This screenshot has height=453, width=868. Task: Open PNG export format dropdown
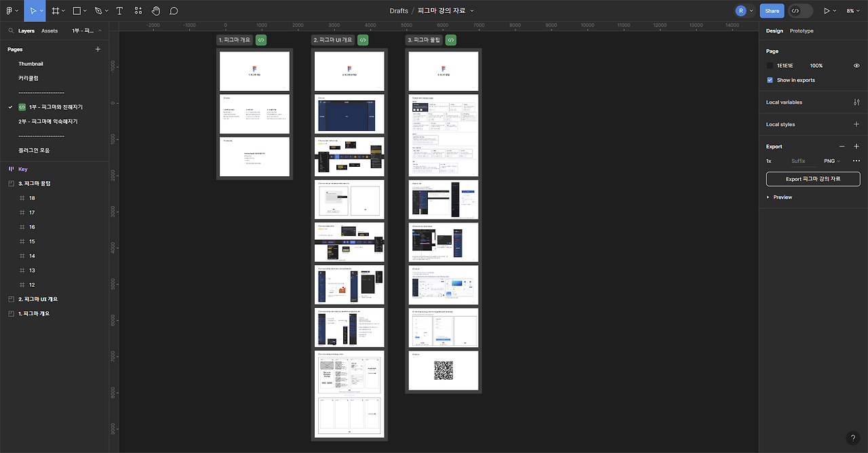pyautogui.click(x=832, y=161)
